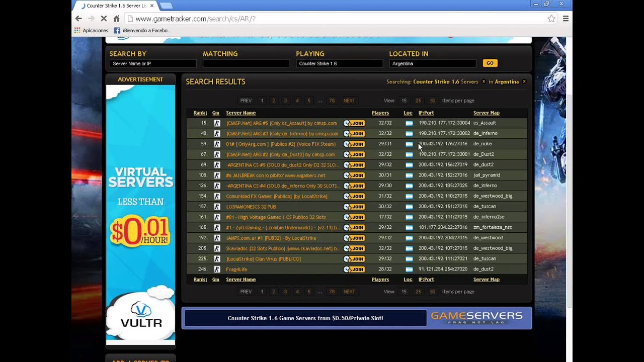Open the #6 JAILBREAK server name link
The image size is (644, 362).
276,175
